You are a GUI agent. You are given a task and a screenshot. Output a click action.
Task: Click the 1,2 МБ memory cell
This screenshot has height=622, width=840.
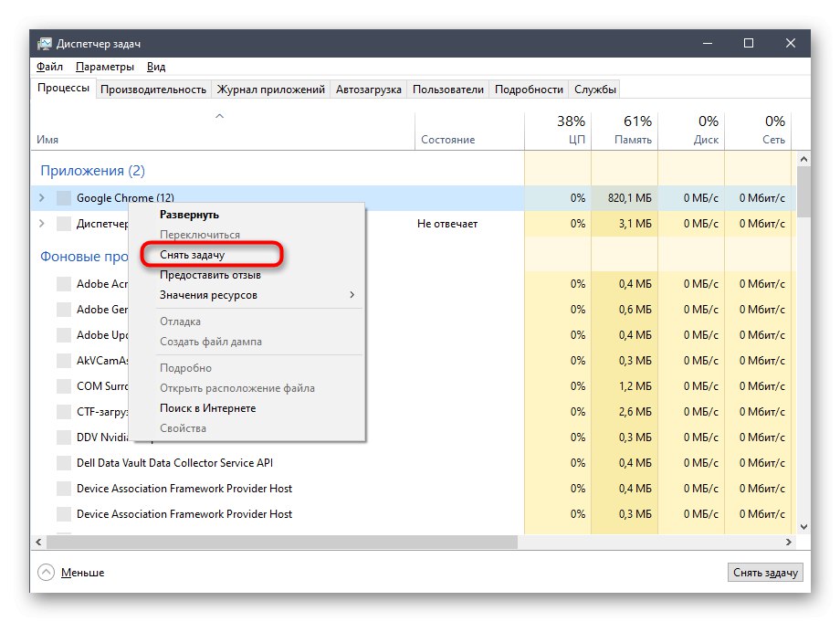tap(625, 385)
